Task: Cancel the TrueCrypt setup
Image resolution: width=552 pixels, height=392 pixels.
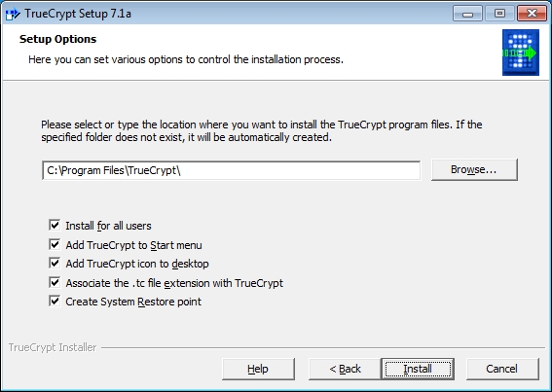Action: [502, 369]
